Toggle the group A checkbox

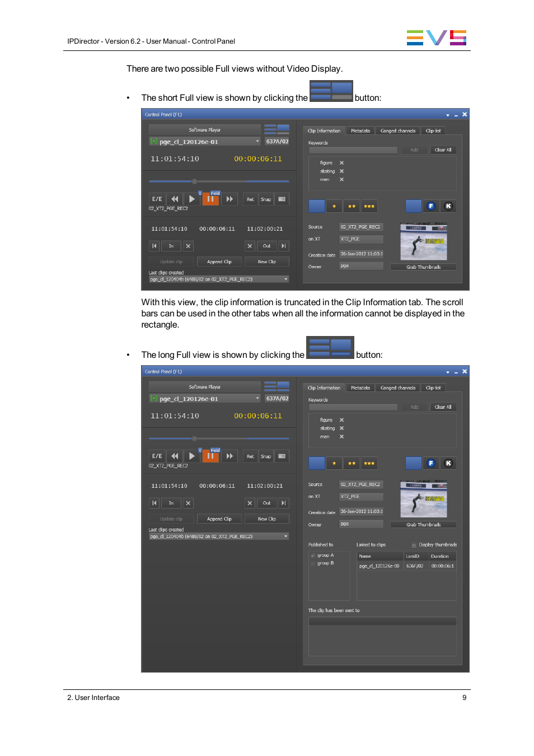[312, 556]
